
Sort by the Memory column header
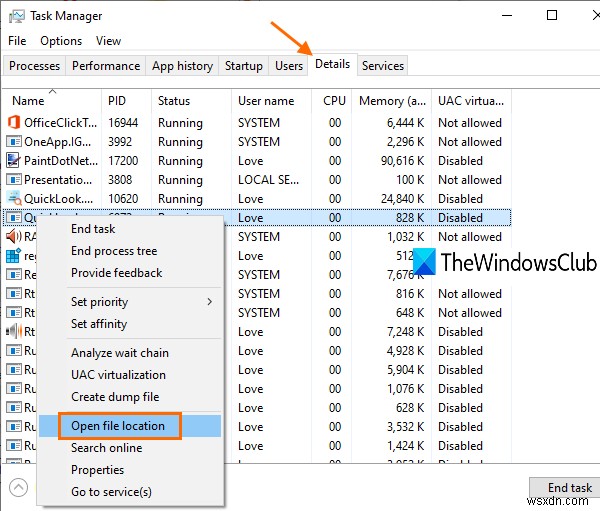pos(391,101)
